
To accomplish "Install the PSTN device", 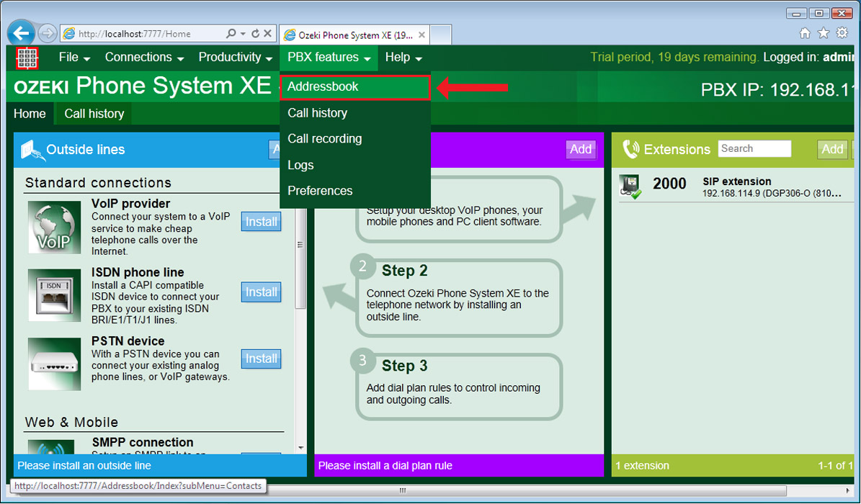I will 262,359.
